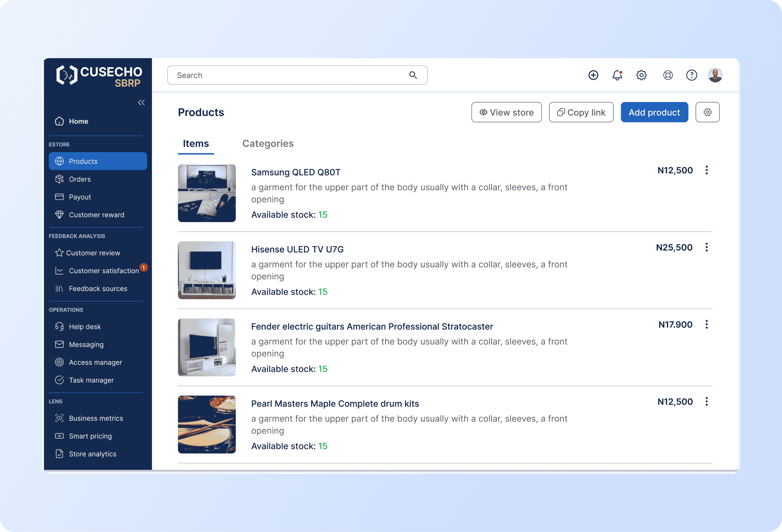Open Customer reward diamond icon
The height and width of the screenshot is (532, 782).
(x=59, y=215)
